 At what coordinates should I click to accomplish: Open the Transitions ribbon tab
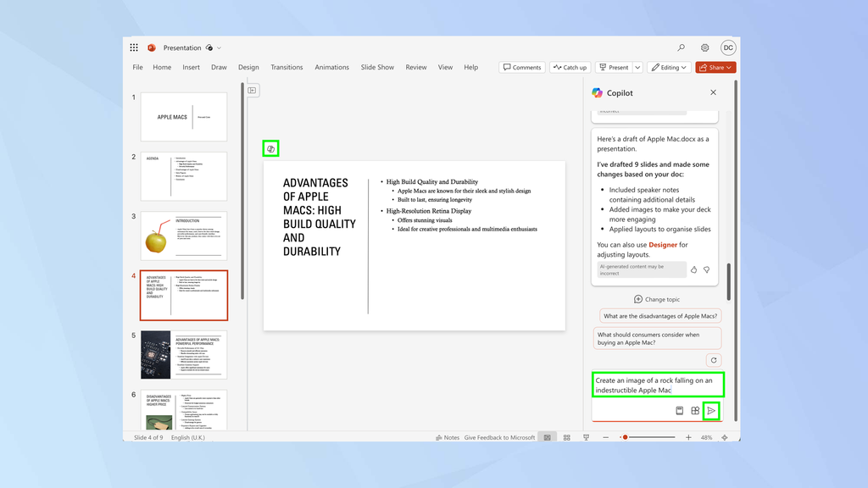point(287,67)
